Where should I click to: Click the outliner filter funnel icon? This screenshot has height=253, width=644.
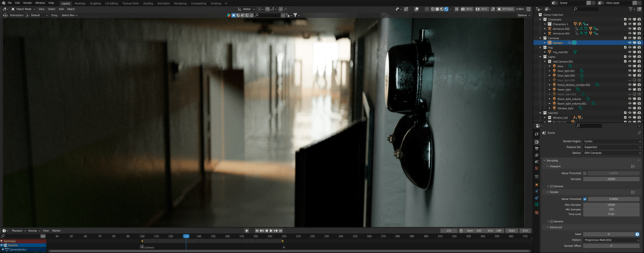coord(631,9)
